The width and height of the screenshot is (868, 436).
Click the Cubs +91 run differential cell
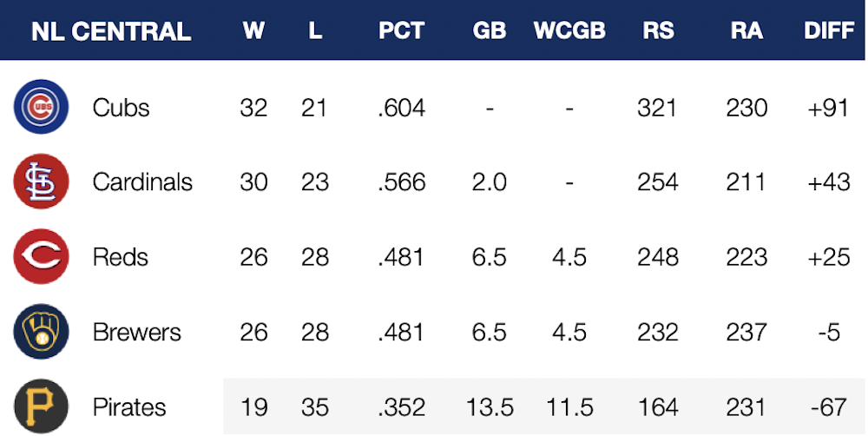[x=829, y=108]
